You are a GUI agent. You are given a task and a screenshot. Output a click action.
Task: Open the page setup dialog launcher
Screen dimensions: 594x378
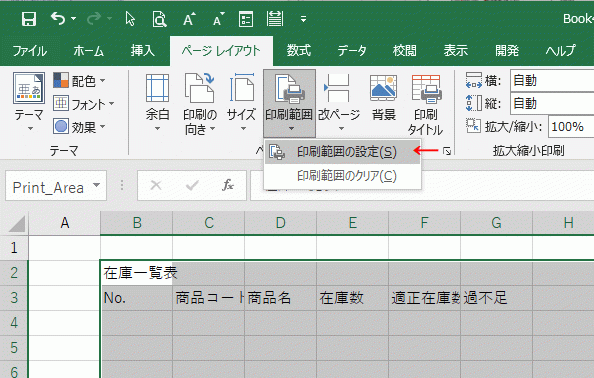click(447, 151)
